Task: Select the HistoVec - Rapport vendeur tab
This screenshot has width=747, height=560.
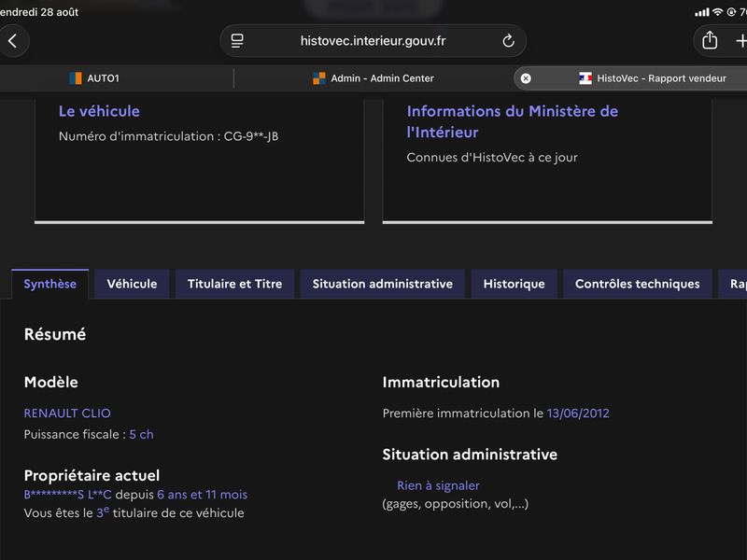Action: pyautogui.click(x=630, y=78)
